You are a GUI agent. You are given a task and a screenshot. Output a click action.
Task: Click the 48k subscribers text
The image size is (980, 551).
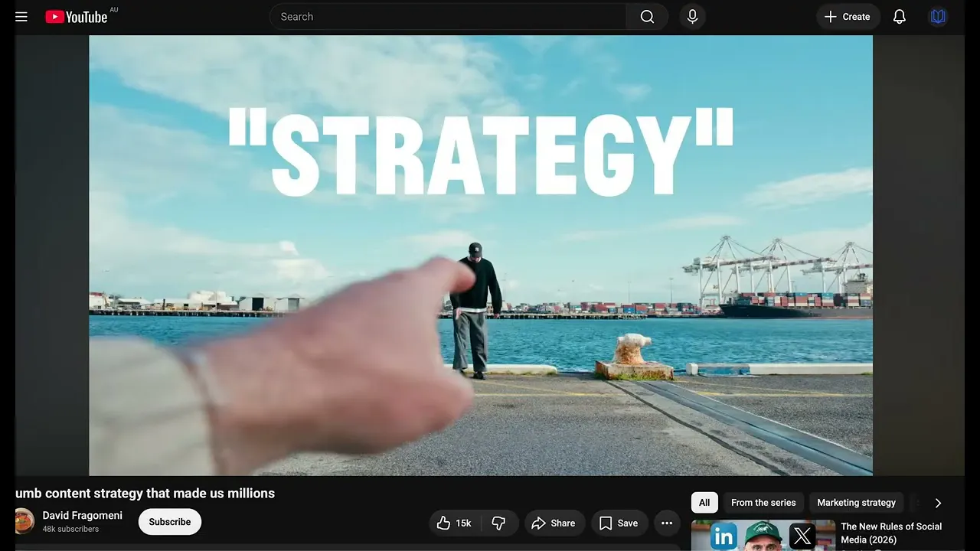(x=70, y=530)
